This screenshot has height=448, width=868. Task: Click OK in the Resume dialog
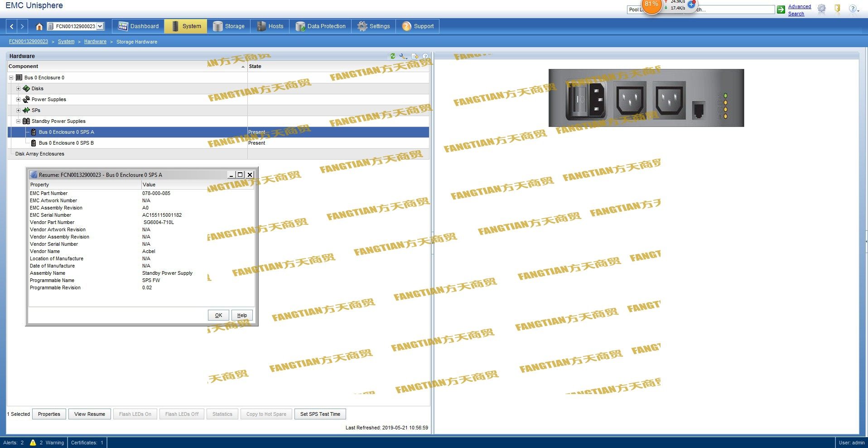click(x=218, y=315)
